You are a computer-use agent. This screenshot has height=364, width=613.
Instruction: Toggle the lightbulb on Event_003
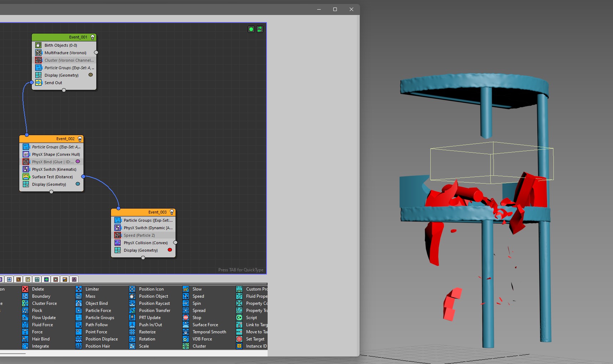(x=172, y=212)
